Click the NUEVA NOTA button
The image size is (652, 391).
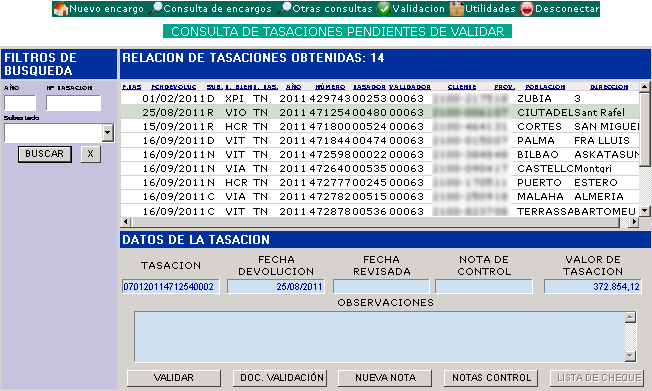pyautogui.click(x=385, y=378)
